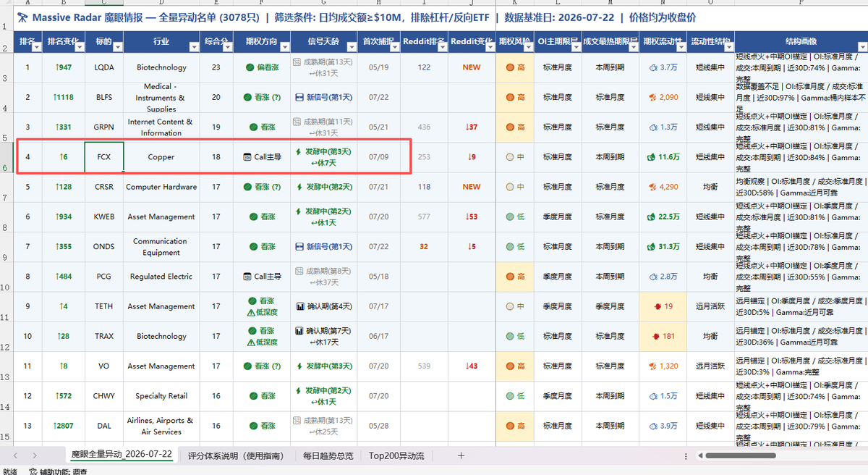Image resolution: width=868 pixels, height=475 pixels.
Task: Click the horizontal scrollbar left arrow
Action: [699, 455]
